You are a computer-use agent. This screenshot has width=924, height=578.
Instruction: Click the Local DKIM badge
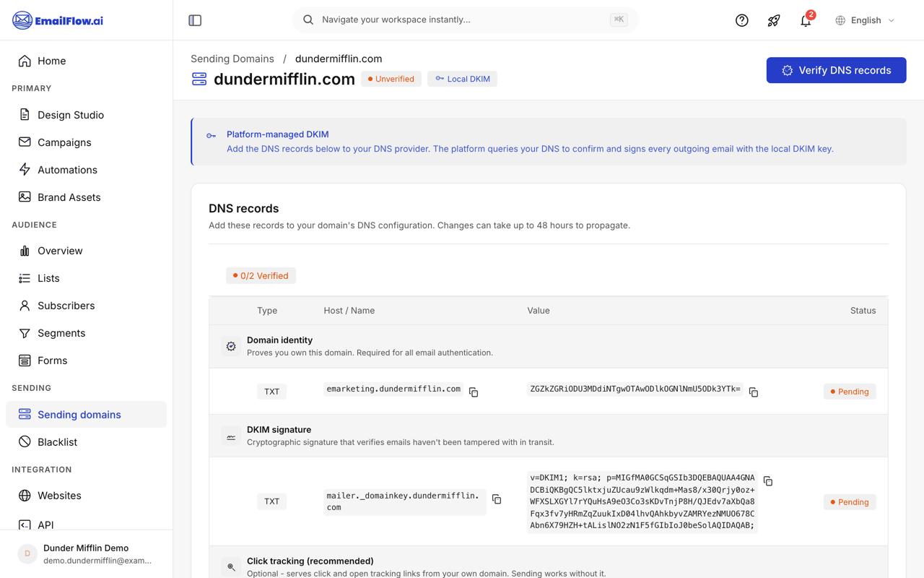tap(462, 79)
